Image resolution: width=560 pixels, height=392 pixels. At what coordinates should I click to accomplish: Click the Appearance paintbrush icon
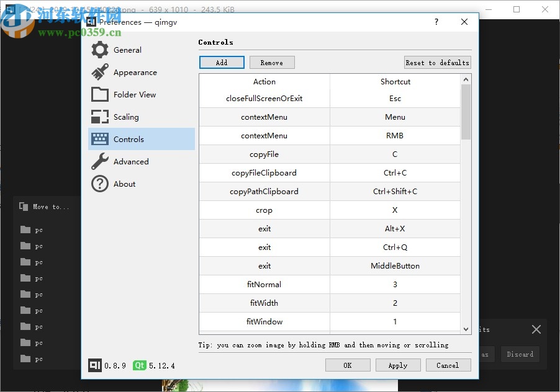(x=99, y=72)
